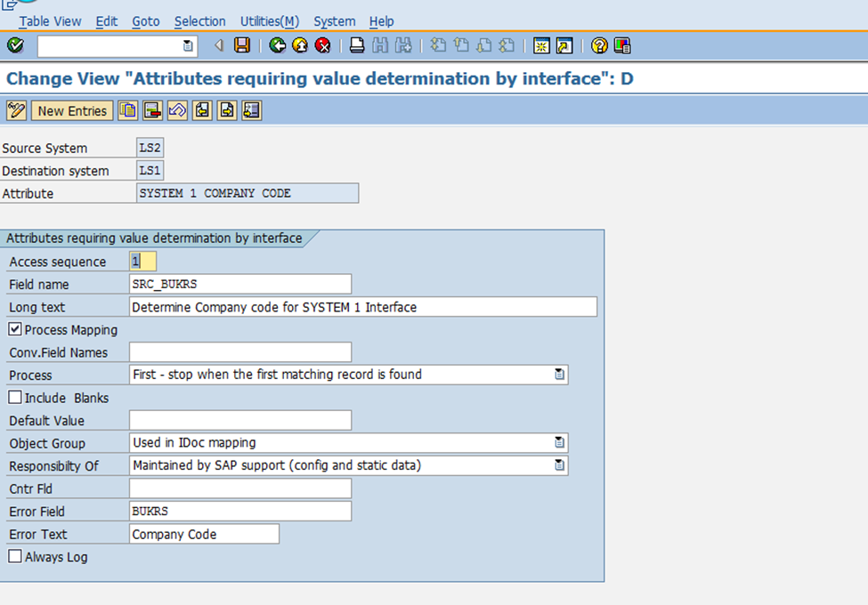Viewport: 868px width, 605px height.
Task: Click the red Cancel icon
Action: pos(322,45)
